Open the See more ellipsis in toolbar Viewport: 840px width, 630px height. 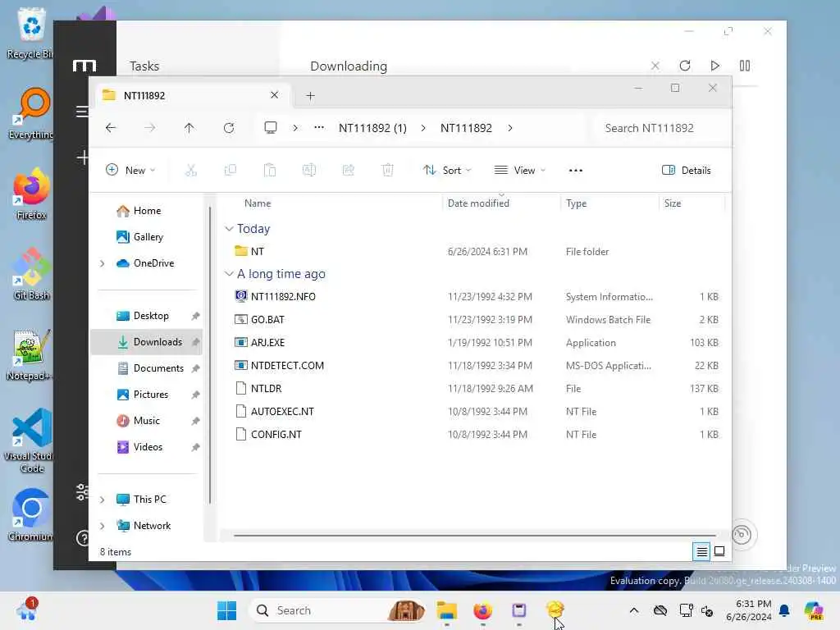tap(575, 171)
